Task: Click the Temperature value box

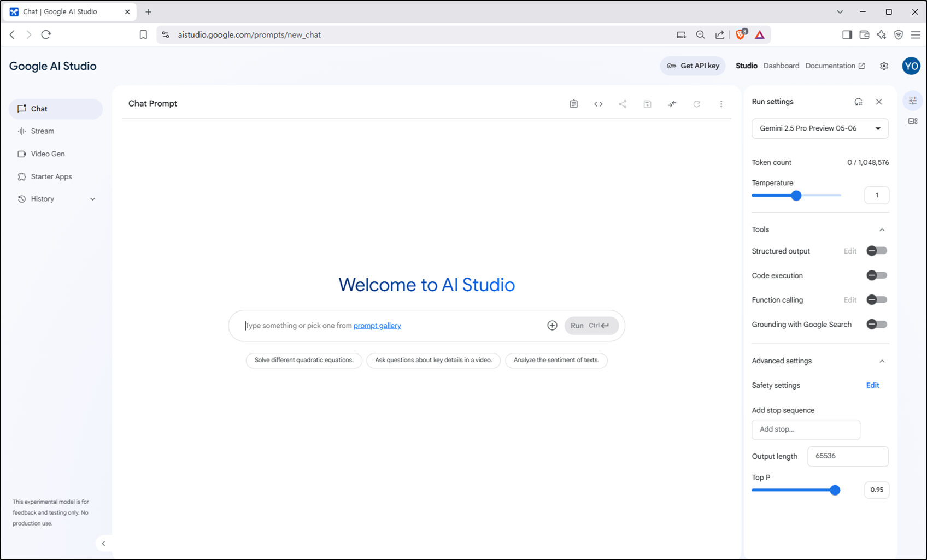Action: (877, 195)
